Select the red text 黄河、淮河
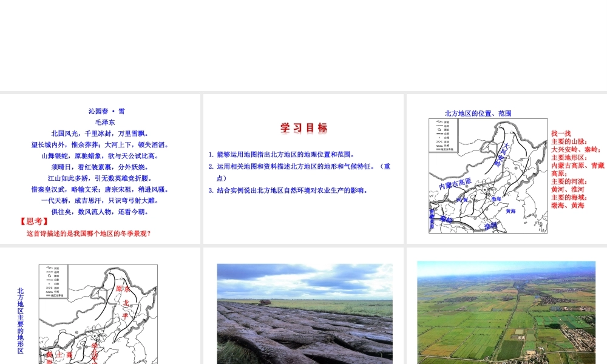 point(568,189)
